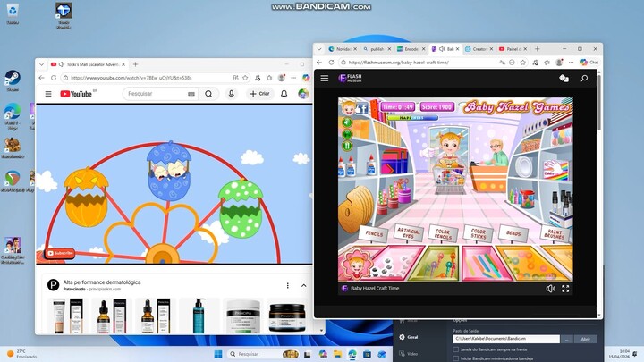This screenshot has width=644, height=362.
Task: Switch to the Encoder browser tab
Action: [x=411, y=49]
